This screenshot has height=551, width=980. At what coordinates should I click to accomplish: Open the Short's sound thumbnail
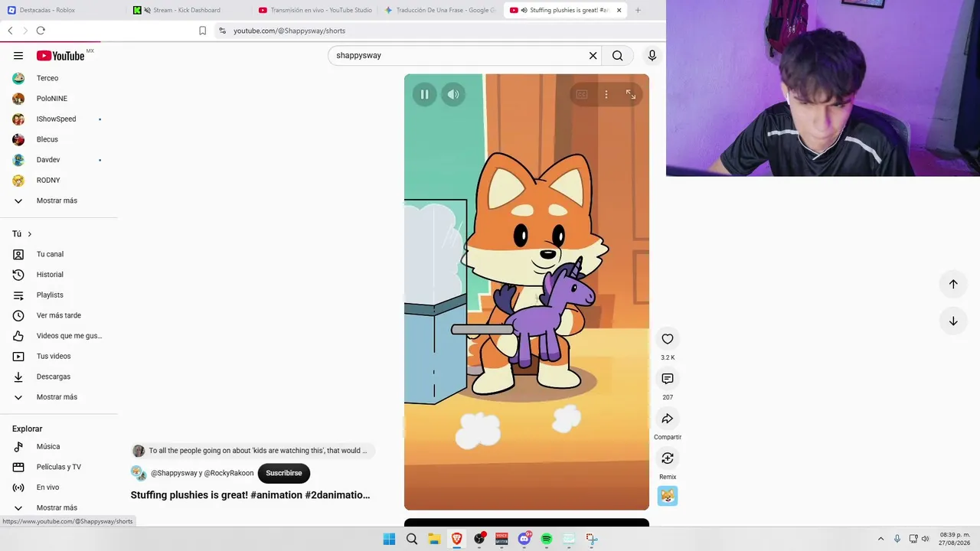coord(668,496)
